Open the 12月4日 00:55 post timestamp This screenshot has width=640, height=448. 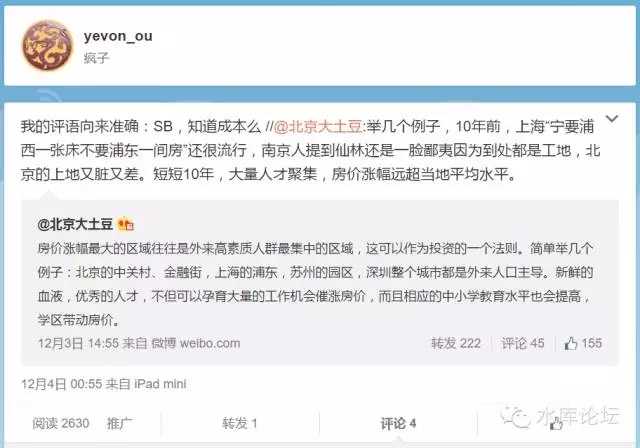point(62,384)
